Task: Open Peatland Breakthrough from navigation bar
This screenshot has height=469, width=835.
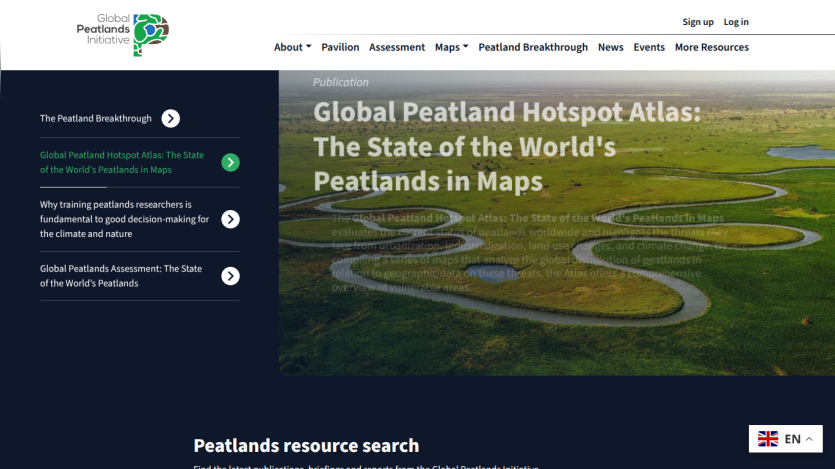Action: [533, 47]
